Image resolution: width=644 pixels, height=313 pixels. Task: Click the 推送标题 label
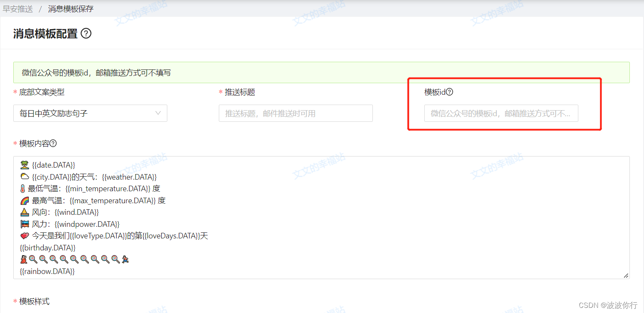240,92
